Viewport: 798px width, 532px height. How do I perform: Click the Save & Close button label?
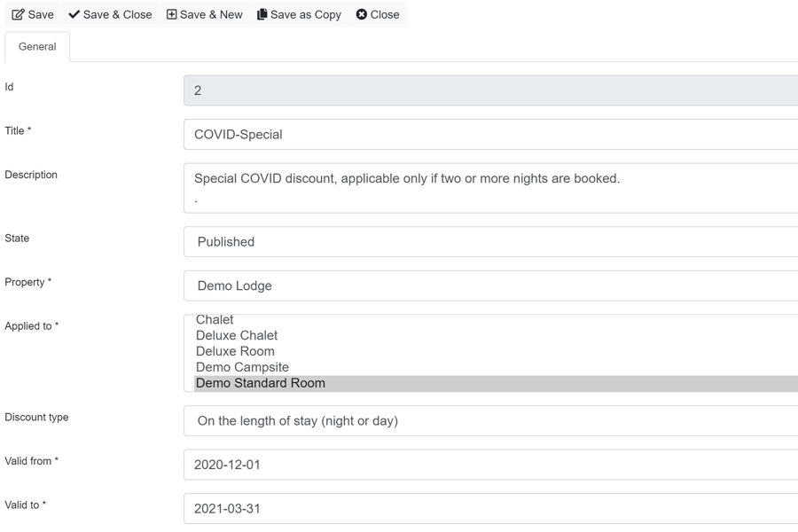pyautogui.click(x=118, y=15)
